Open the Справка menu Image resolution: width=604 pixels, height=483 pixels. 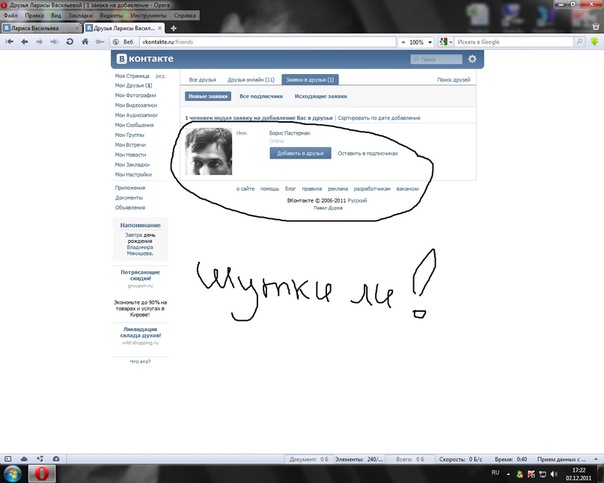[x=185, y=15]
